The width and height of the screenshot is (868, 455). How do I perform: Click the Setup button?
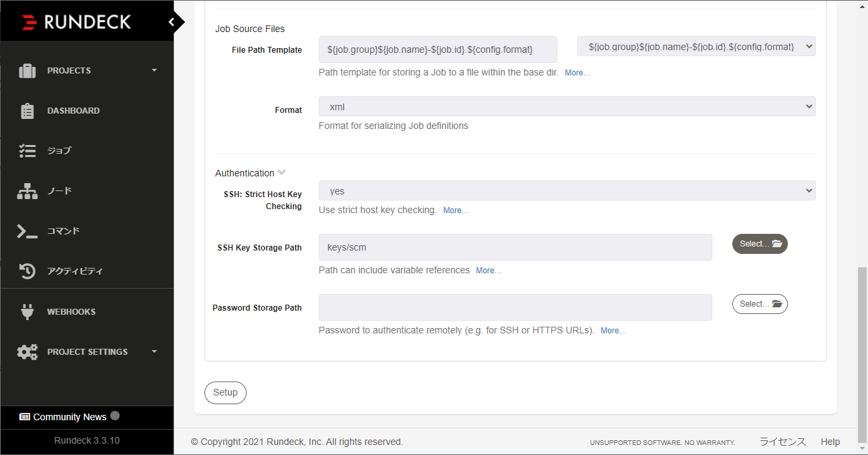225,392
